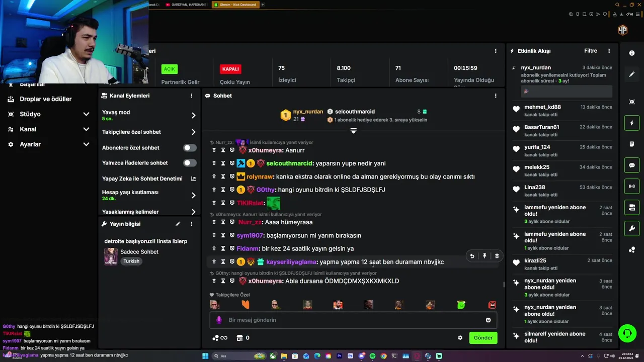Open a new browser tab
Image resolution: width=644 pixels, height=362 pixels.
click(x=263, y=5)
